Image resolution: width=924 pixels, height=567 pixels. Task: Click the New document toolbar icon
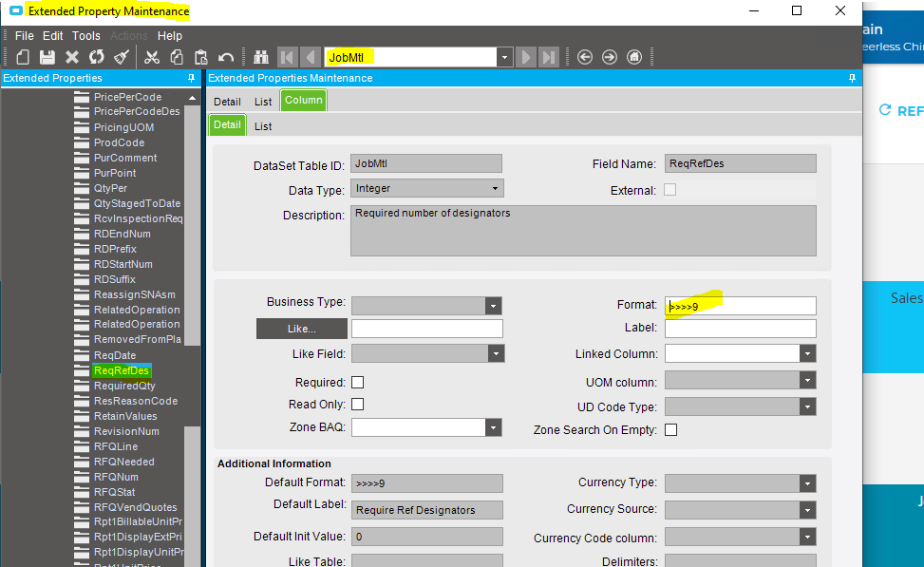click(x=23, y=57)
